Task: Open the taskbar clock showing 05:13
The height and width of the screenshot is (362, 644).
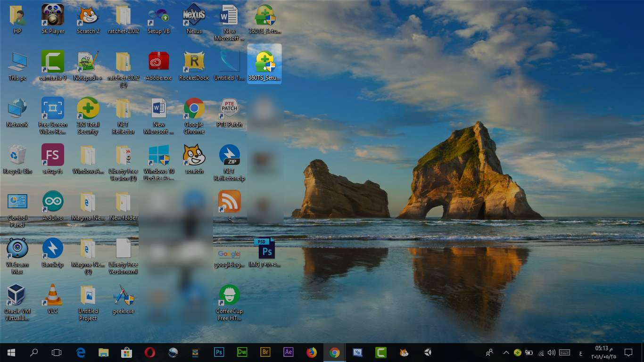Action: [604, 353]
